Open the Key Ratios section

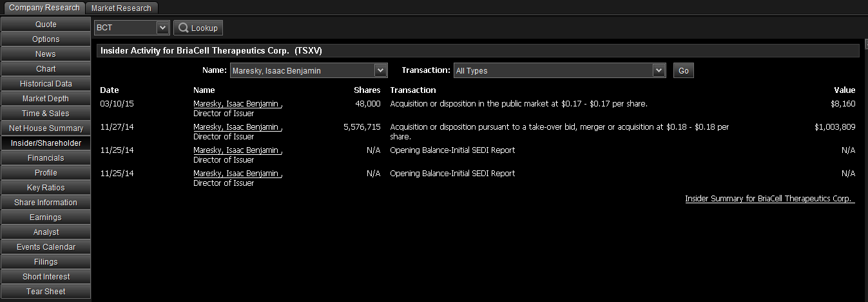coord(46,188)
